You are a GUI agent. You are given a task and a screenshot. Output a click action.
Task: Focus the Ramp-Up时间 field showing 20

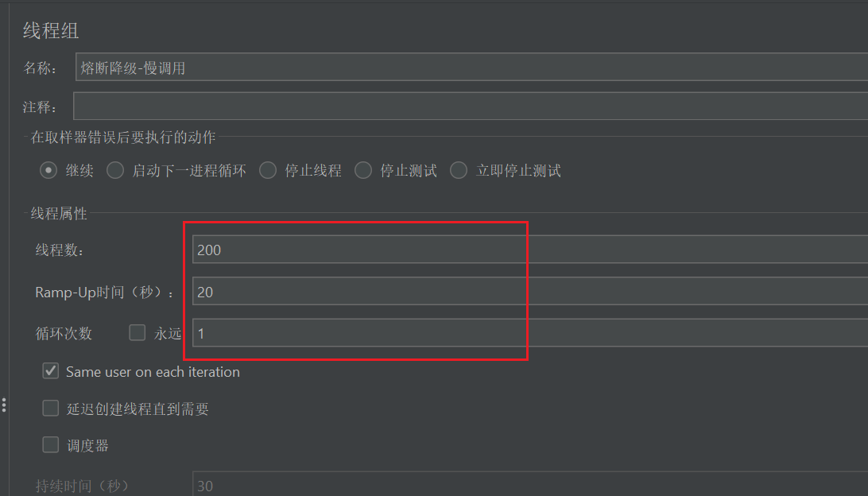(525, 292)
